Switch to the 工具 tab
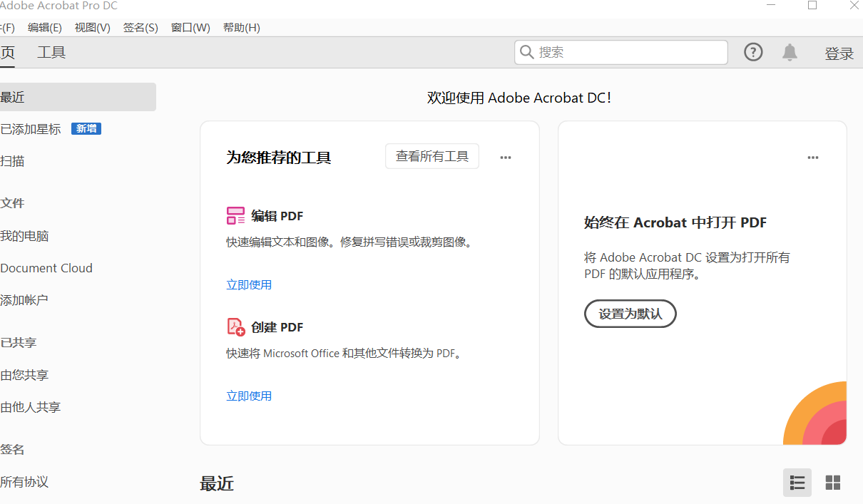Image resolution: width=863 pixels, height=504 pixels. (x=51, y=53)
